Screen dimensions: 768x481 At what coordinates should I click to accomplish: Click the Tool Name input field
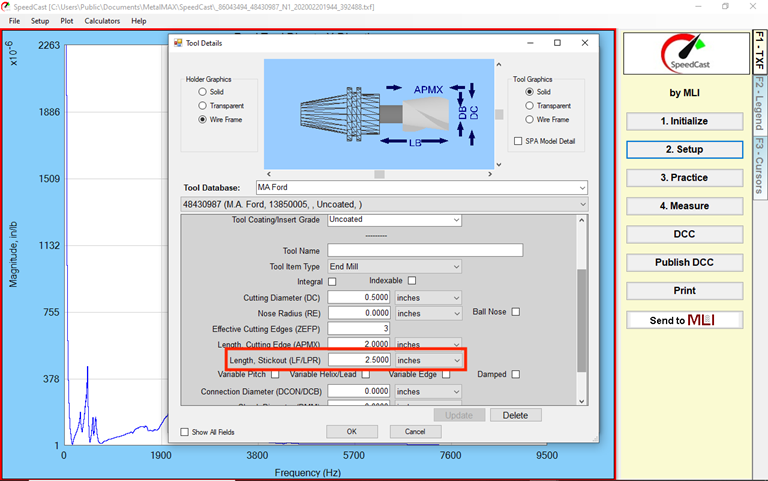[x=425, y=250]
